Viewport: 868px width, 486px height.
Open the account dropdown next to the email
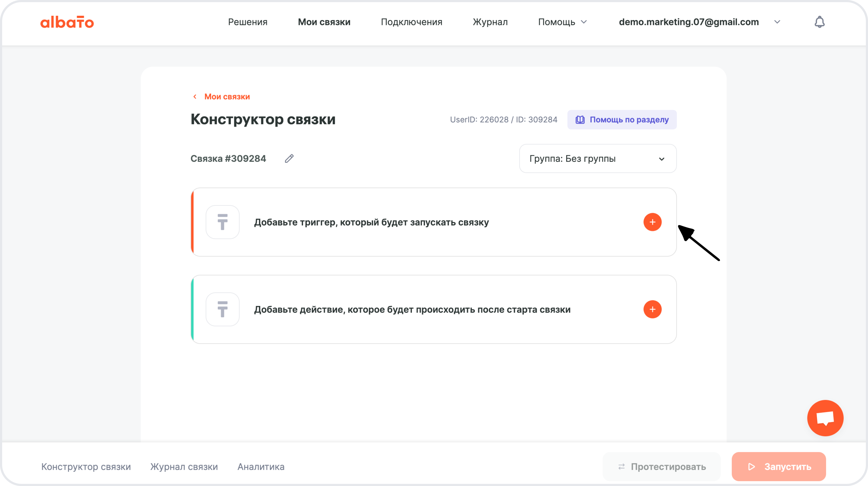pos(777,22)
